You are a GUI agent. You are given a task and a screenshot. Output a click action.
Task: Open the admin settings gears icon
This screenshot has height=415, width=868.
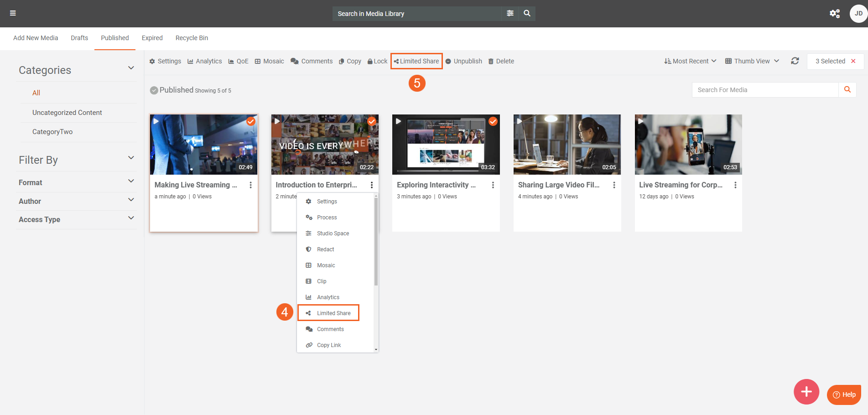(x=834, y=13)
